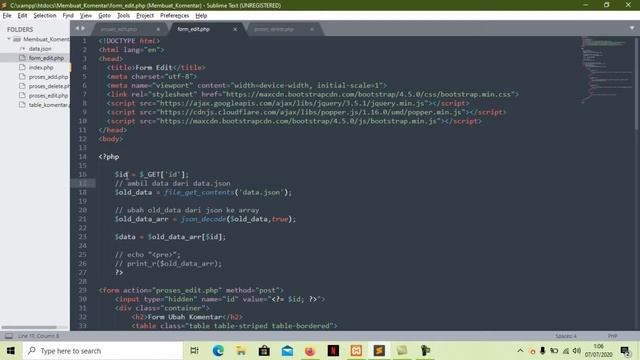Viewport: 640px width, 360px height.
Task: Click the microphone tray icon
Action: click(543, 351)
